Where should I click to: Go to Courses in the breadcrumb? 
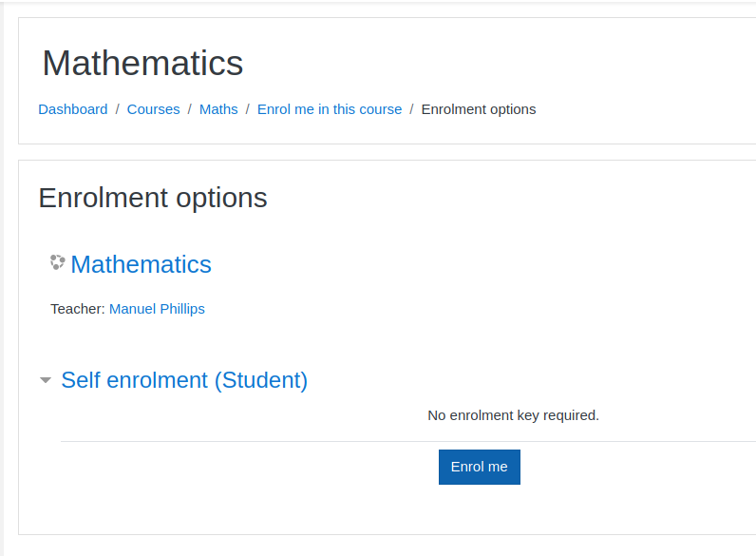(x=153, y=109)
